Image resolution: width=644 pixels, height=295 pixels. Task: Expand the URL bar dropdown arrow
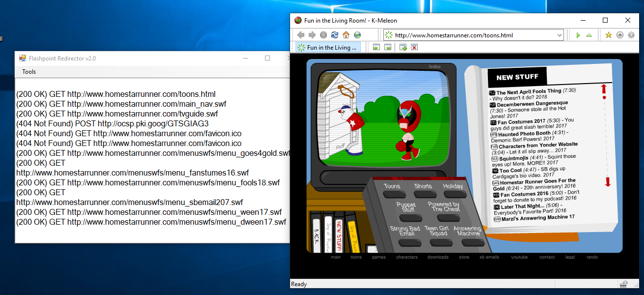click(x=560, y=35)
